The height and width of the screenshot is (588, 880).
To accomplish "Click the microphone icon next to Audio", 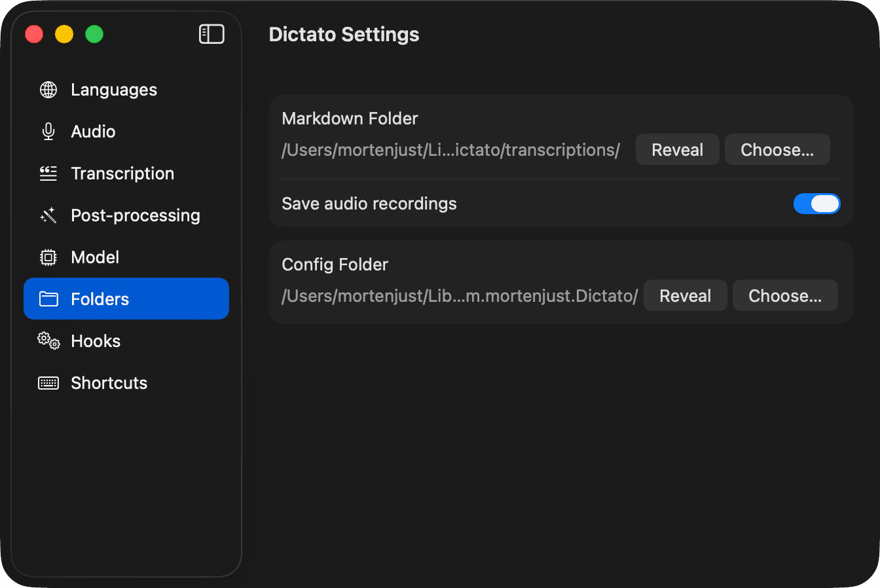I will tap(48, 131).
